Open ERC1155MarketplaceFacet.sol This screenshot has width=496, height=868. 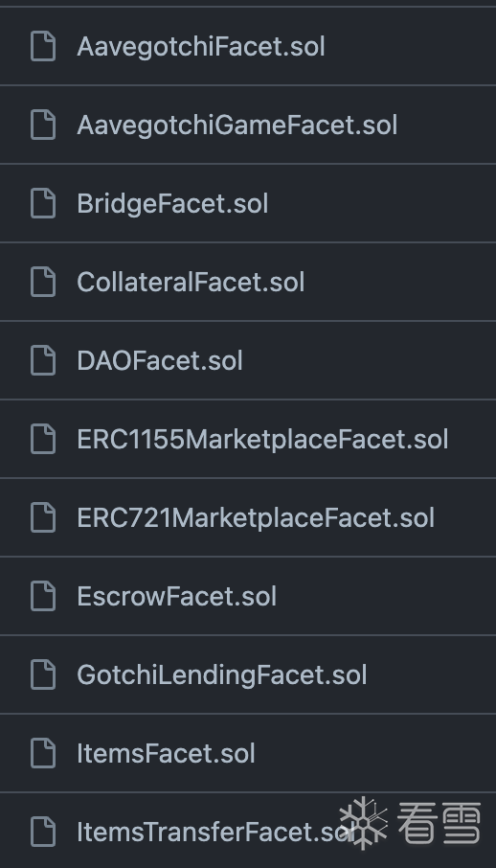click(262, 440)
